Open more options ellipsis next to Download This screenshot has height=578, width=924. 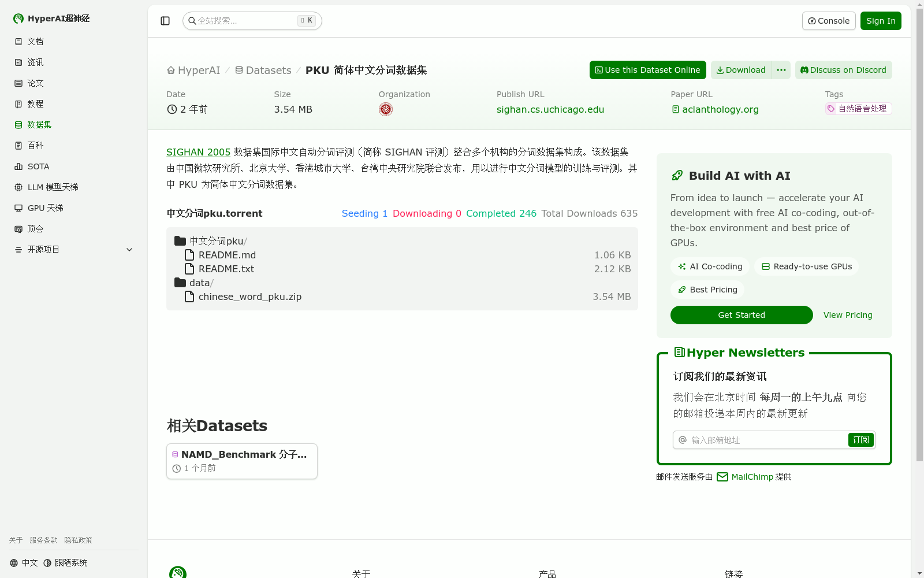[x=781, y=70]
